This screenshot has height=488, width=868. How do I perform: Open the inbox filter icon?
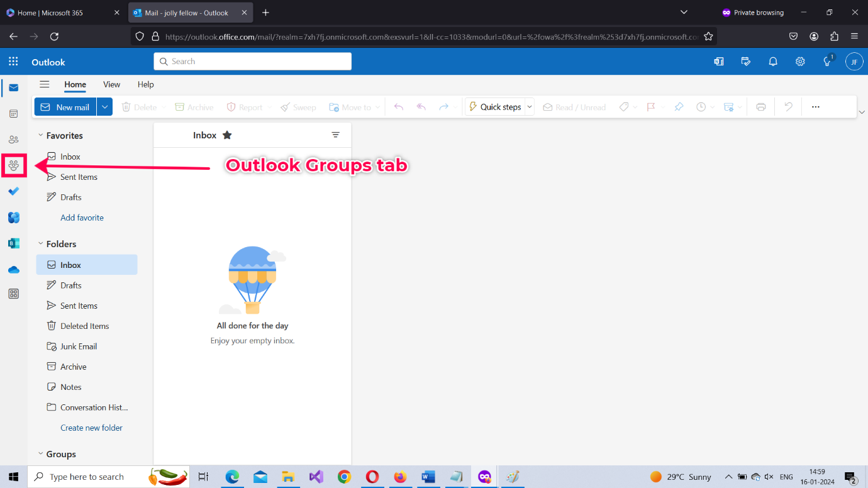point(336,135)
